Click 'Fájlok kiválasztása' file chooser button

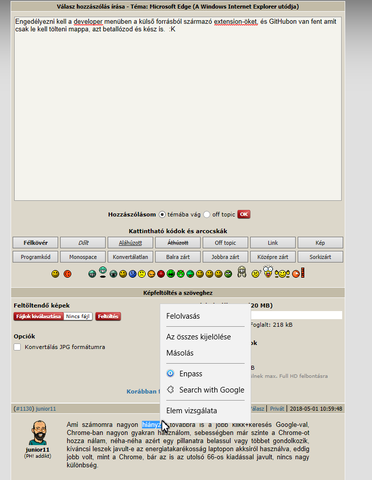coord(39,316)
